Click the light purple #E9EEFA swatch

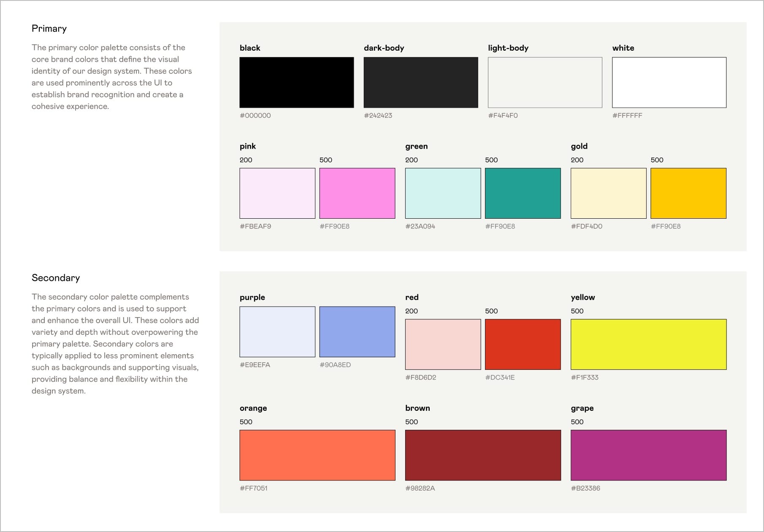(x=277, y=331)
